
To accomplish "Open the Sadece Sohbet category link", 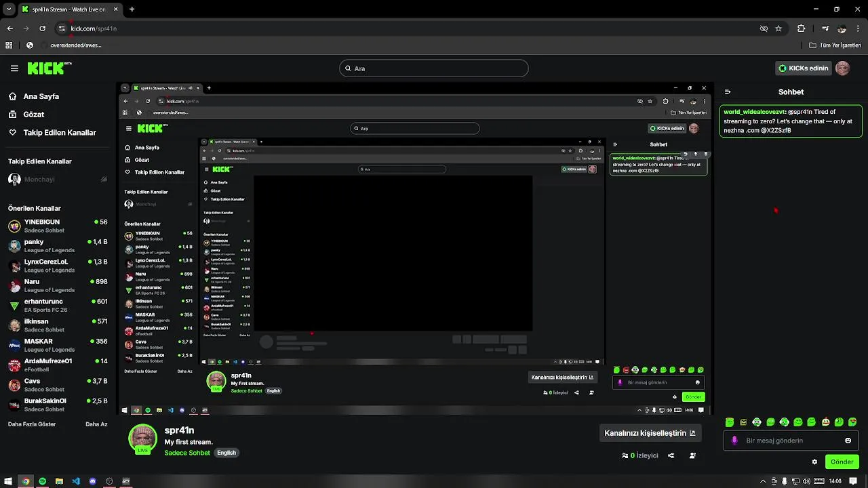I will point(187,453).
